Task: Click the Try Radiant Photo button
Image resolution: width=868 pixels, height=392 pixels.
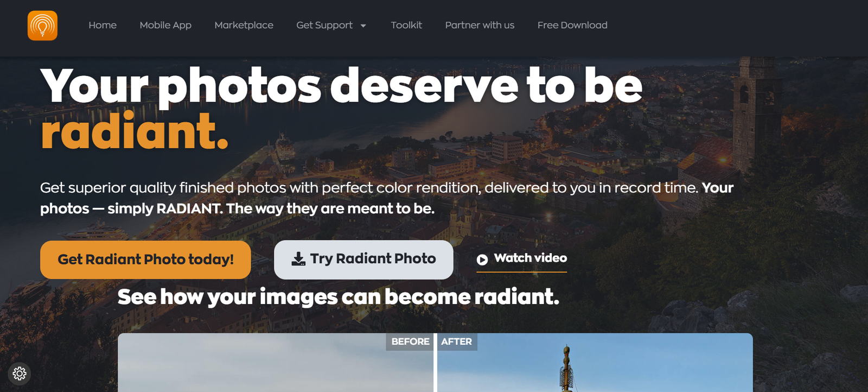Action: 363,260
